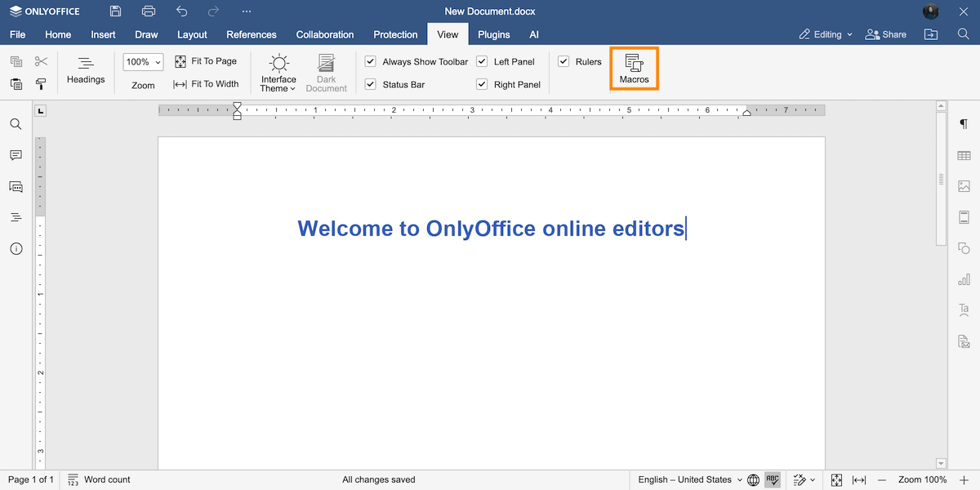Open Header and Footer settings in right sidebar
980x490 pixels.
point(964,217)
